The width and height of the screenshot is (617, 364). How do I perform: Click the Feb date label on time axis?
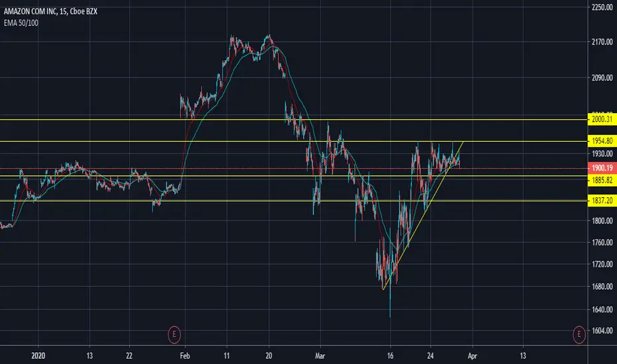(185, 356)
